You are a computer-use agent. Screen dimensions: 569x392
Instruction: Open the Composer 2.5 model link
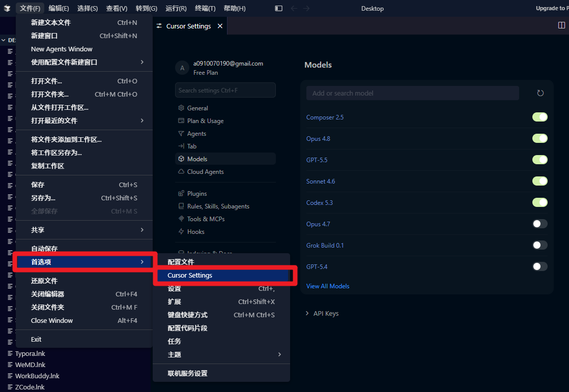[325, 117]
